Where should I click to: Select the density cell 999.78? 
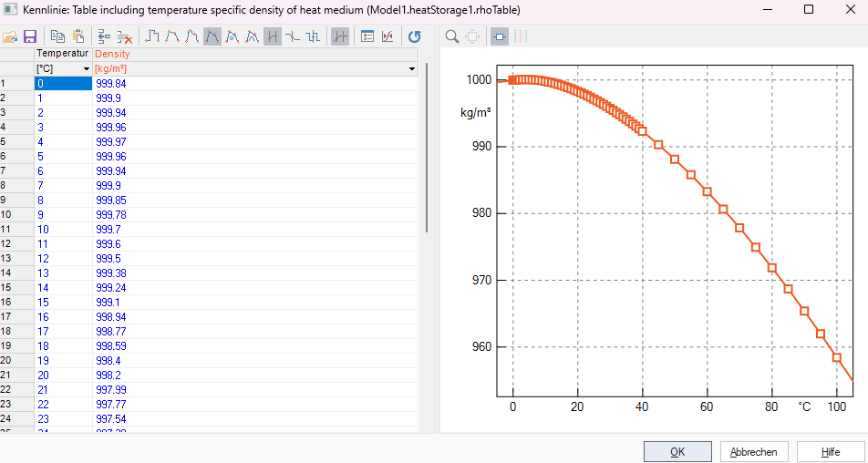[255, 214]
